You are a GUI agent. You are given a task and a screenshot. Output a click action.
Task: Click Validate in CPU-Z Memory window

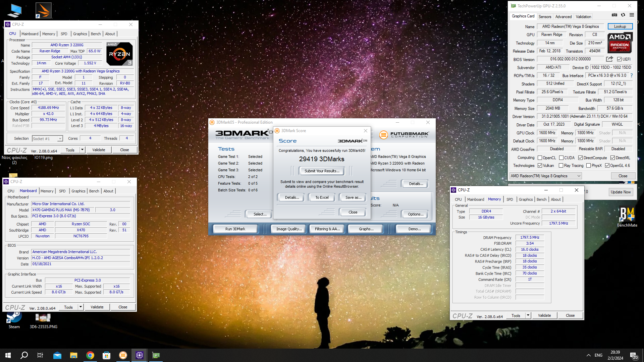click(544, 315)
